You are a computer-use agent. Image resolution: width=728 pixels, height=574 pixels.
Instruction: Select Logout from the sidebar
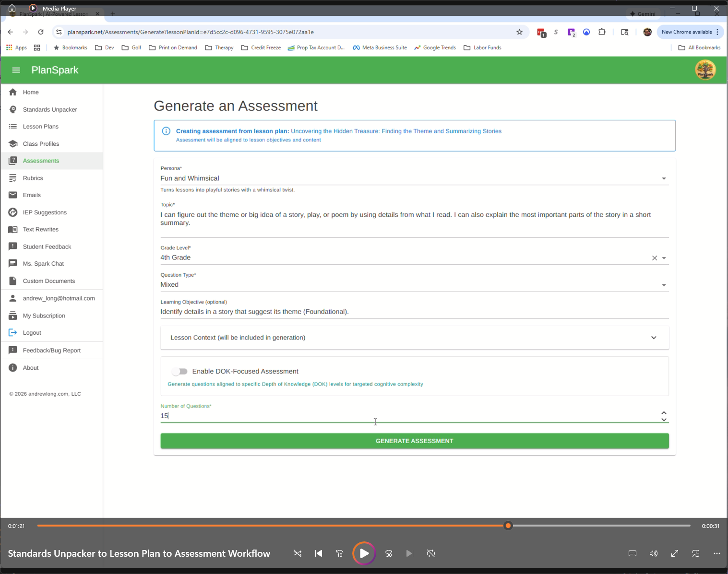[32, 332]
